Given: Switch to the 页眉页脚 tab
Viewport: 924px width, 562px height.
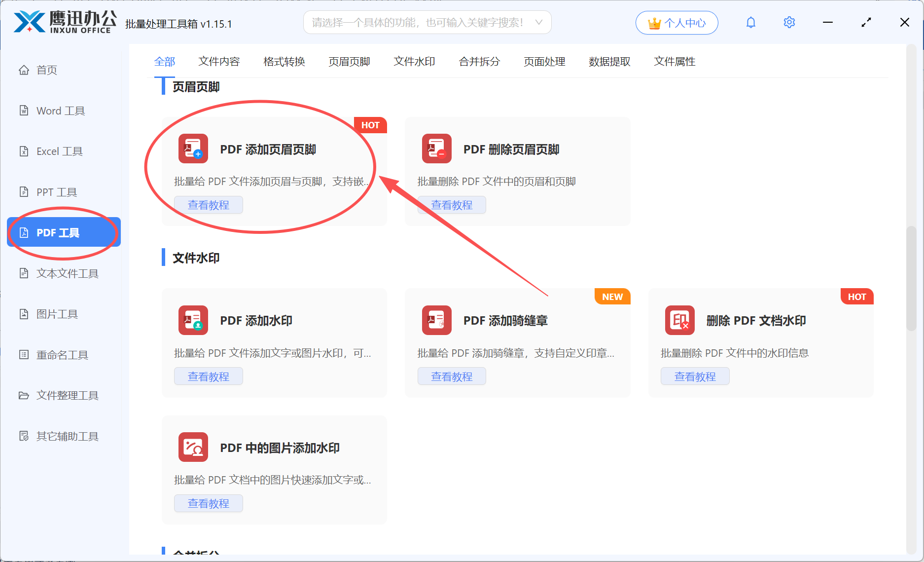Looking at the screenshot, I should [x=349, y=62].
